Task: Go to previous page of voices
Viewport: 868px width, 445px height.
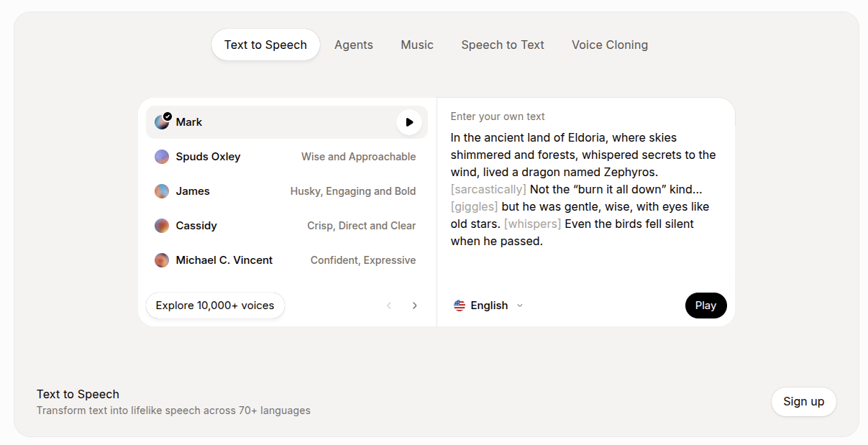Action: point(389,306)
